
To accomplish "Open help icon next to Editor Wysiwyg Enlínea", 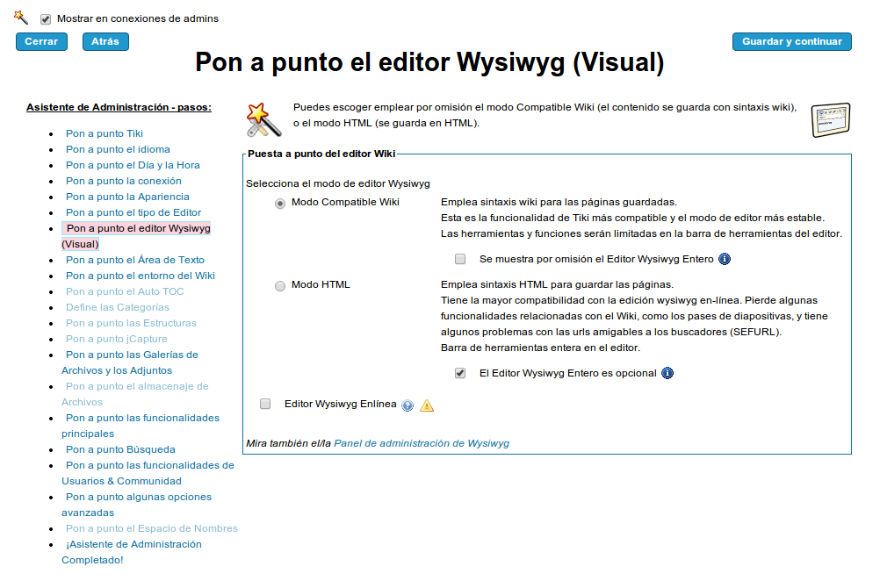I will 408,405.
